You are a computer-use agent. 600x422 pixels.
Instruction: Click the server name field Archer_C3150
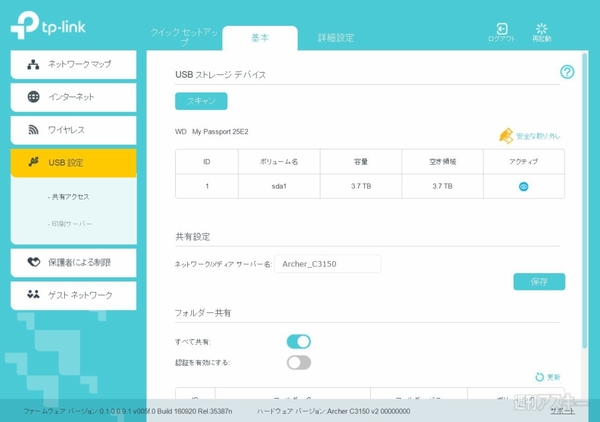click(x=328, y=264)
